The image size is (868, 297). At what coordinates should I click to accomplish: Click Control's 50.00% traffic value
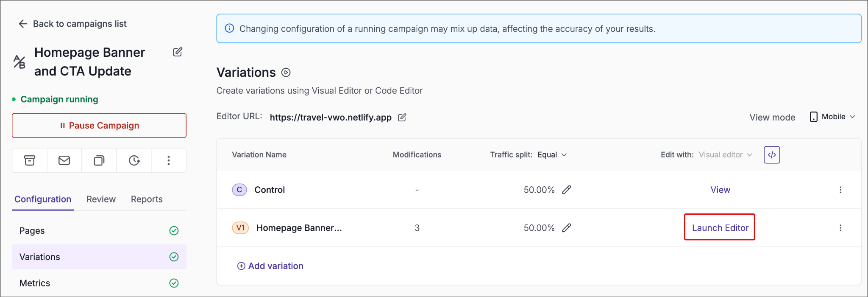(539, 190)
